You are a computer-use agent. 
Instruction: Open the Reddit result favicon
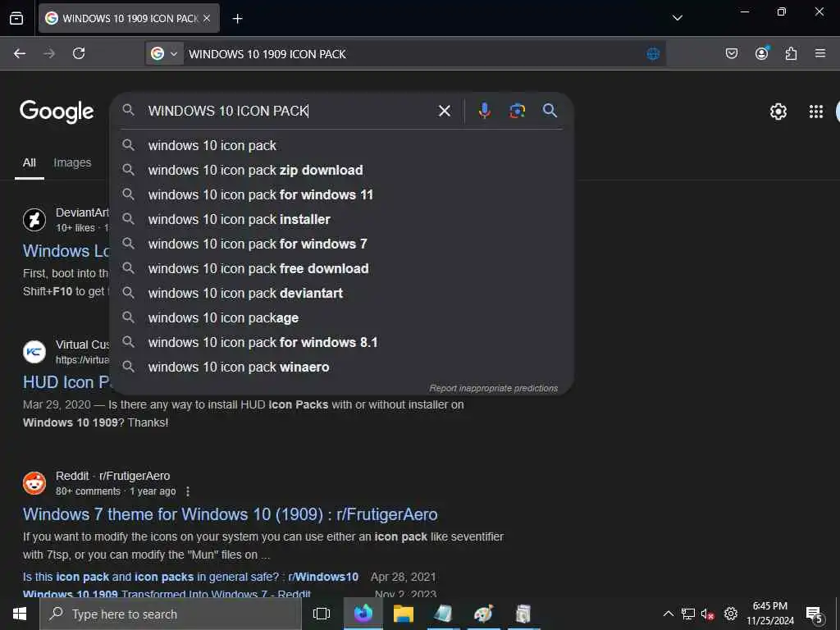point(34,483)
